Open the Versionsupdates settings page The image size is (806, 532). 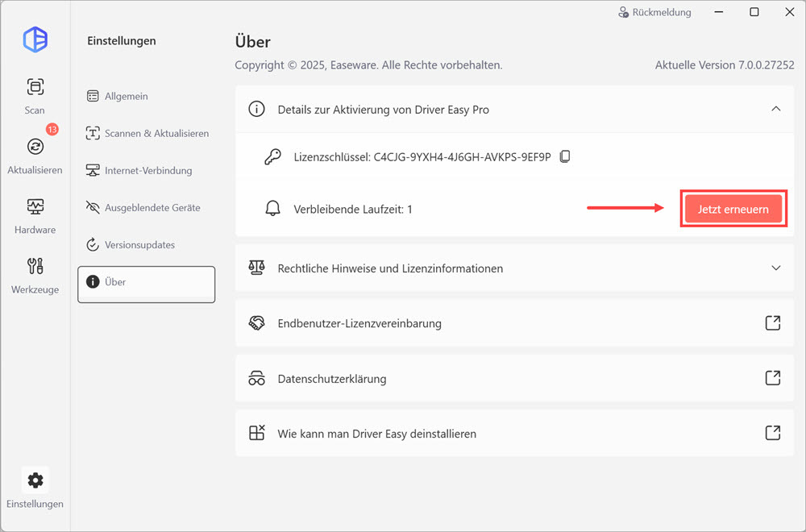point(139,244)
